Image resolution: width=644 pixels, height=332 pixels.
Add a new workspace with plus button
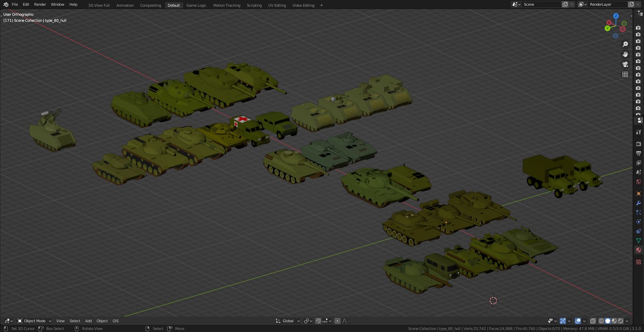tap(321, 5)
